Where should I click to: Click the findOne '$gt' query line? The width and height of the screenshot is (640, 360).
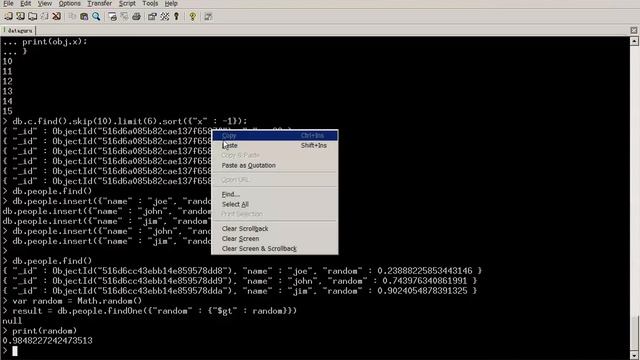tap(155, 311)
